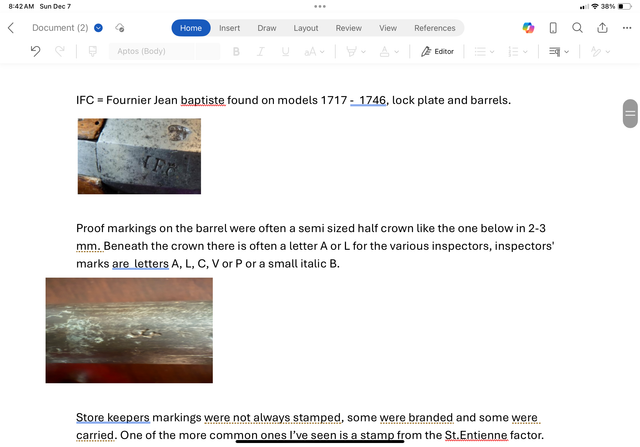
Task: Toggle numbered list
Action: (x=513, y=51)
